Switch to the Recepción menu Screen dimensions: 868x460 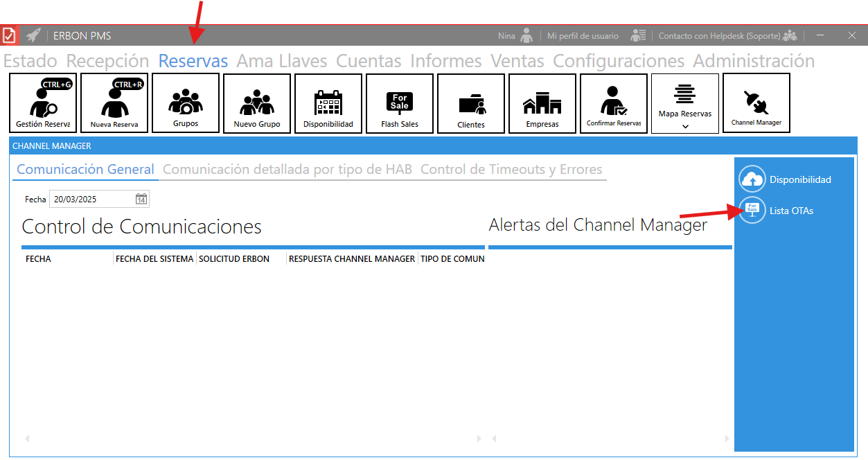[107, 61]
